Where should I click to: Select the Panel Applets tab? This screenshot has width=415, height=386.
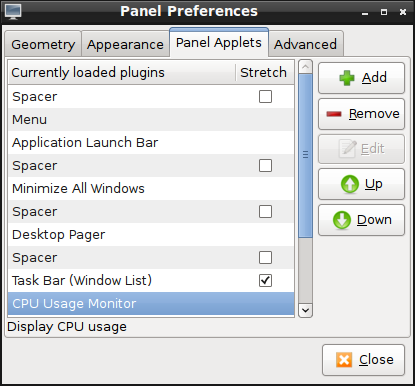(x=219, y=43)
